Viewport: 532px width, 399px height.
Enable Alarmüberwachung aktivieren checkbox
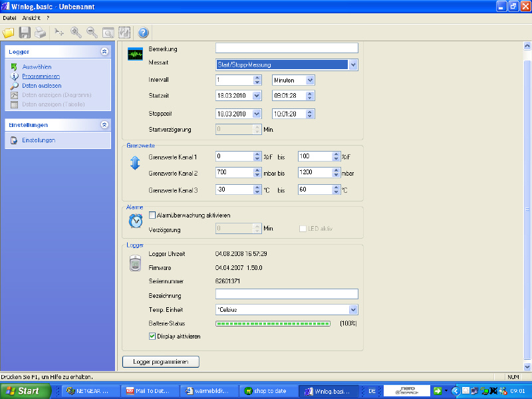(x=152, y=215)
